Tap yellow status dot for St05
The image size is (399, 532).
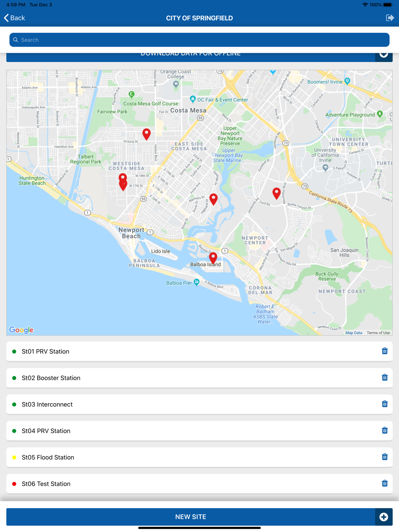(14, 457)
